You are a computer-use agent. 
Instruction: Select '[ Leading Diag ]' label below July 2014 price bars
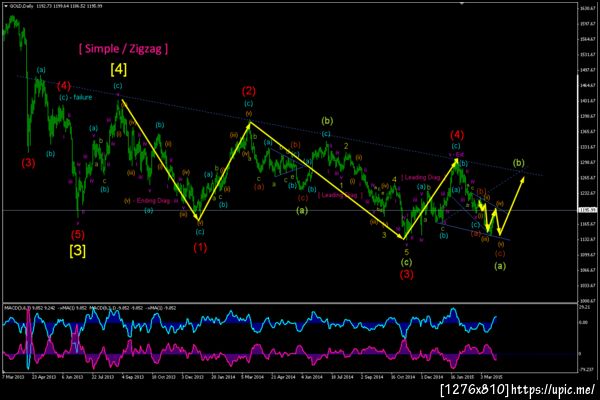(340, 195)
